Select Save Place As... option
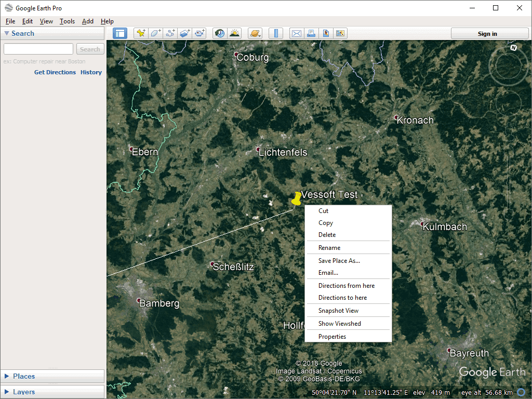 click(348, 261)
